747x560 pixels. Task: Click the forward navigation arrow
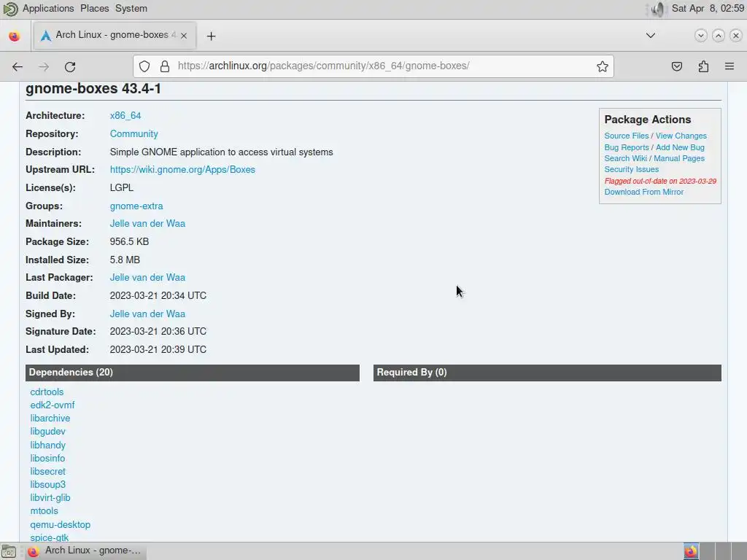click(44, 66)
